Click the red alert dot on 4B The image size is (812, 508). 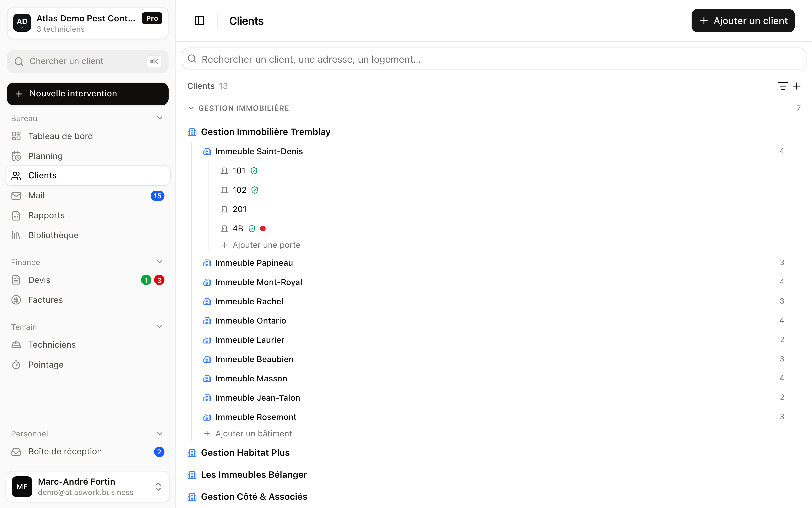263,229
